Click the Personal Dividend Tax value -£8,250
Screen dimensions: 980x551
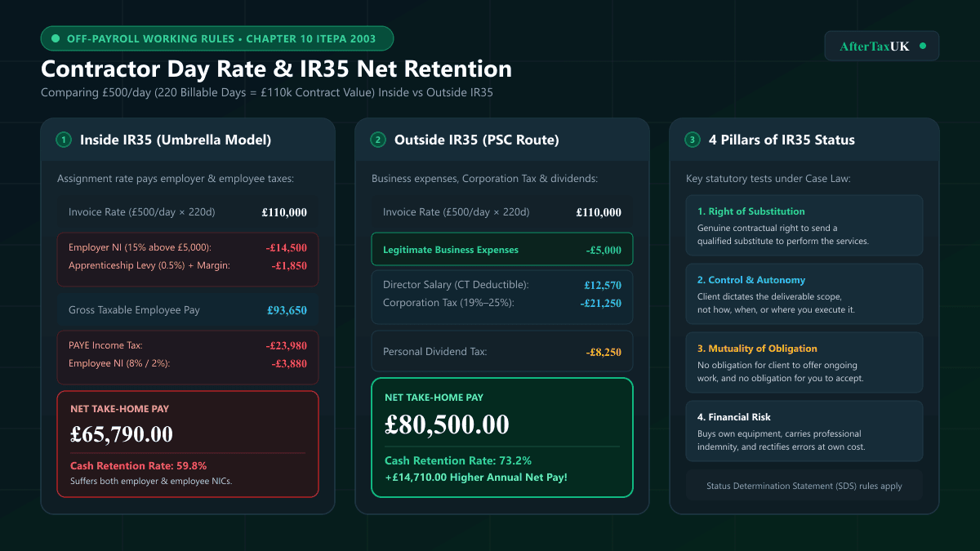pos(604,352)
